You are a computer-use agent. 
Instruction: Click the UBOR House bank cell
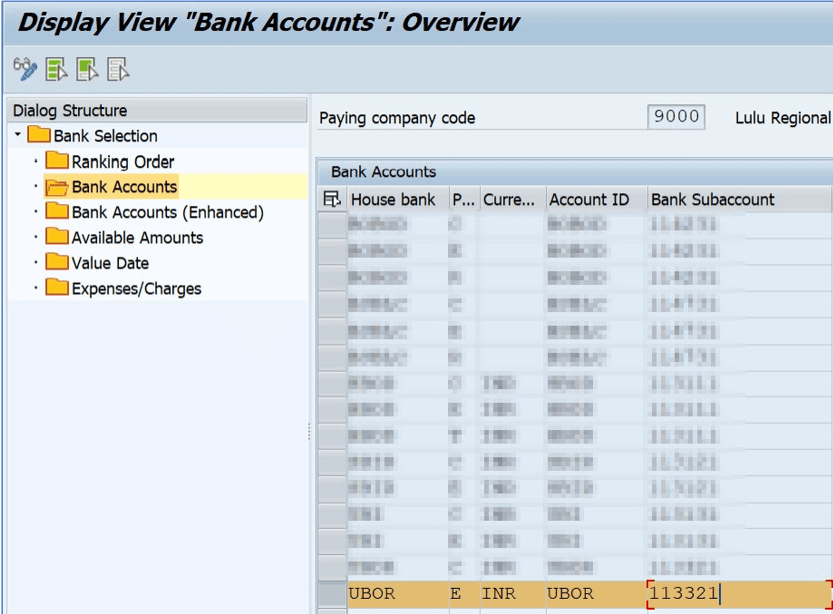[398, 593]
